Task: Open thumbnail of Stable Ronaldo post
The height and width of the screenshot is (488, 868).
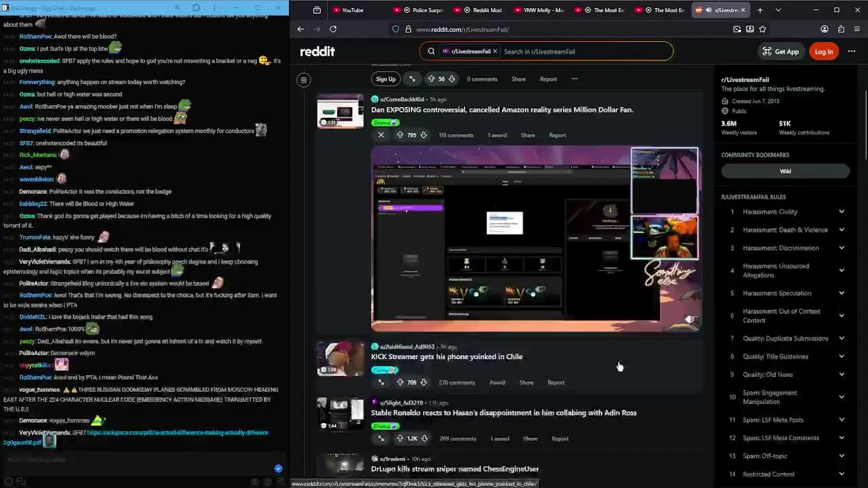Action: (340, 415)
